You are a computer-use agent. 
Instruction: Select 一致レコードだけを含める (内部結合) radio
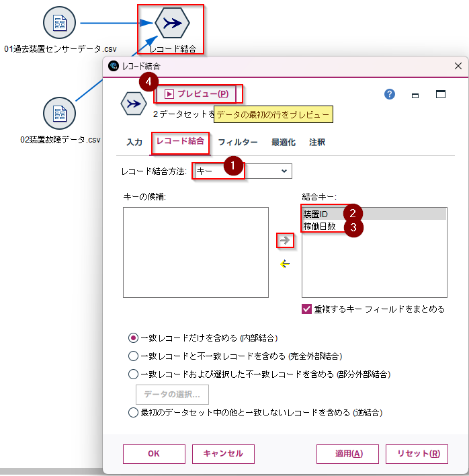click(x=133, y=338)
